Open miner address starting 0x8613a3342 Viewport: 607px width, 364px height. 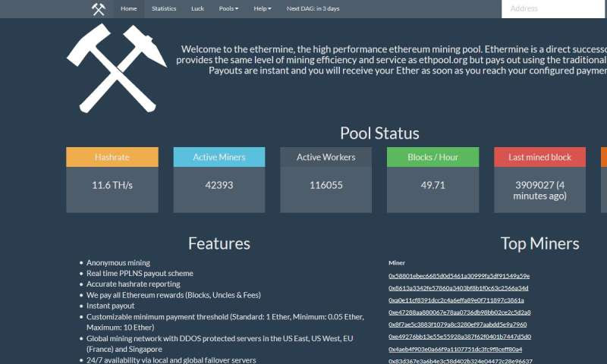(458, 288)
